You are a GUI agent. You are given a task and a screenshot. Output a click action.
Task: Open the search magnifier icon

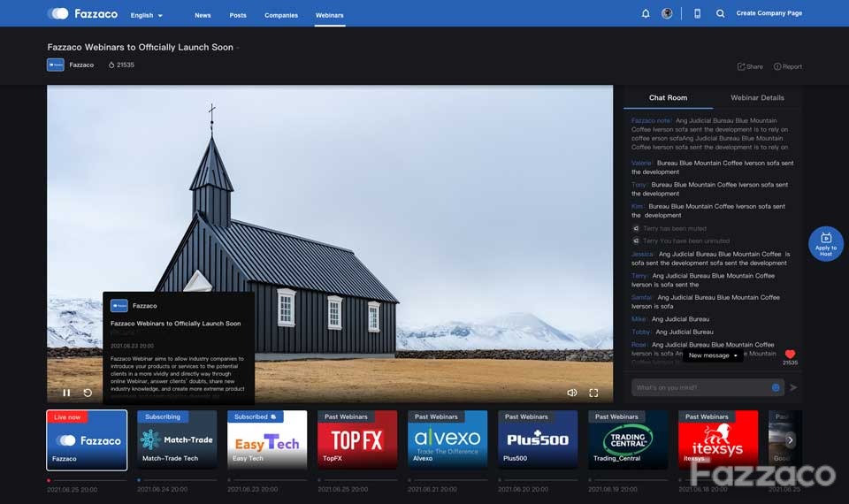(720, 13)
